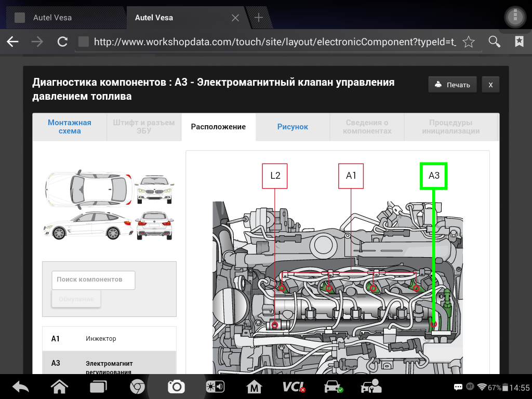This screenshot has height=399, width=532.
Task: Click the Поиск компонентов search field
Action: pyautogui.click(x=94, y=280)
